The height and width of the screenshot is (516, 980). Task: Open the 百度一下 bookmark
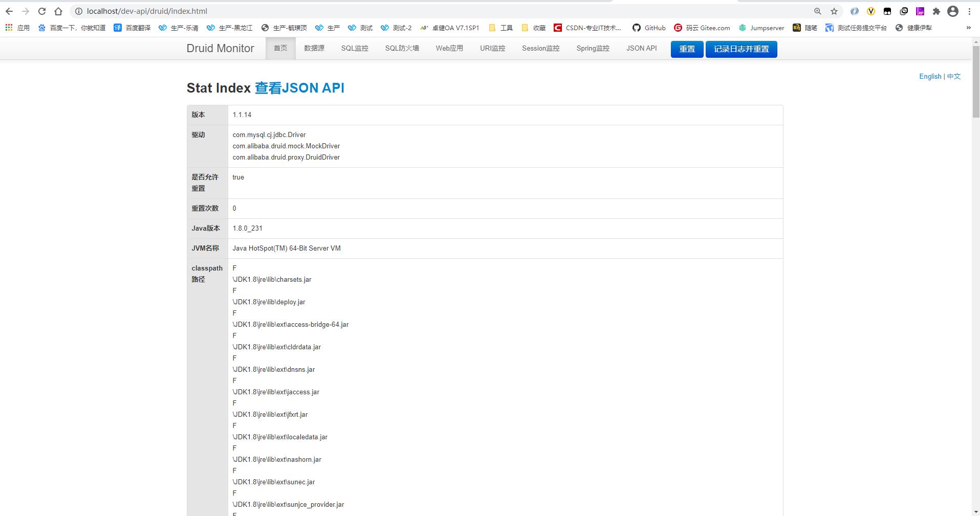tap(72, 28)
